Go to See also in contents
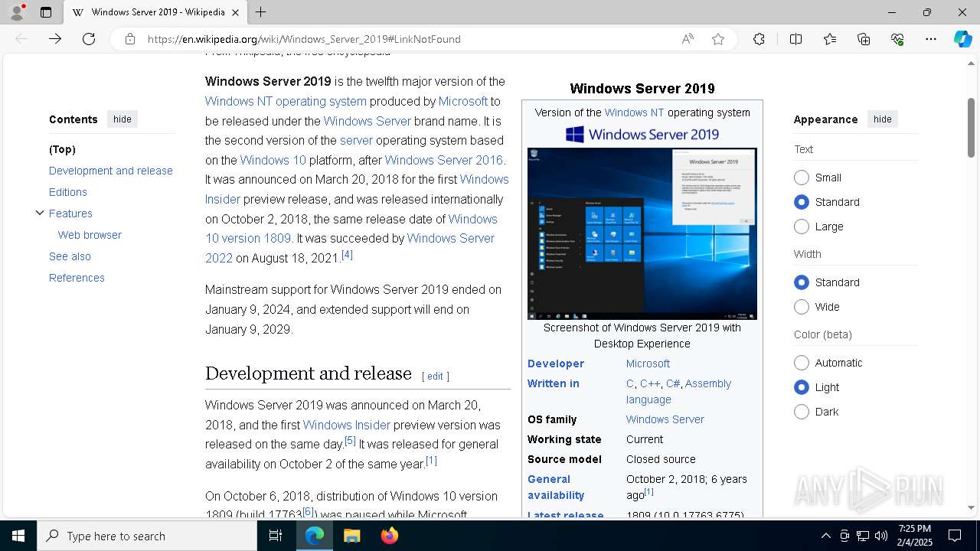Viewport: 980px width, 551px height. point(70,256)
